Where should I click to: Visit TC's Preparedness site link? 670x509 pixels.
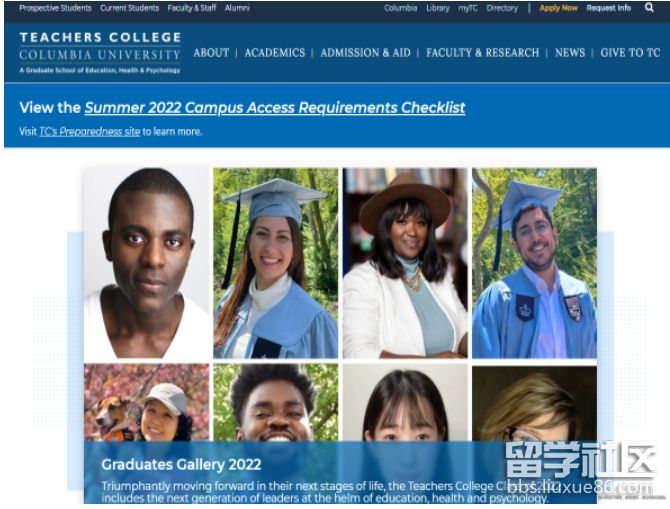click(89, 132)
